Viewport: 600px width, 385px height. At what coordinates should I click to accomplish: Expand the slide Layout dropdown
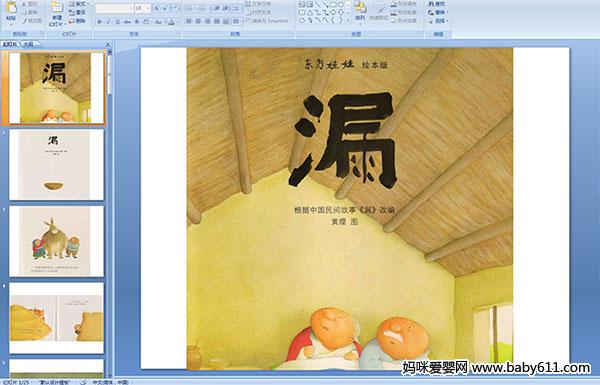[x=78, y=4]
